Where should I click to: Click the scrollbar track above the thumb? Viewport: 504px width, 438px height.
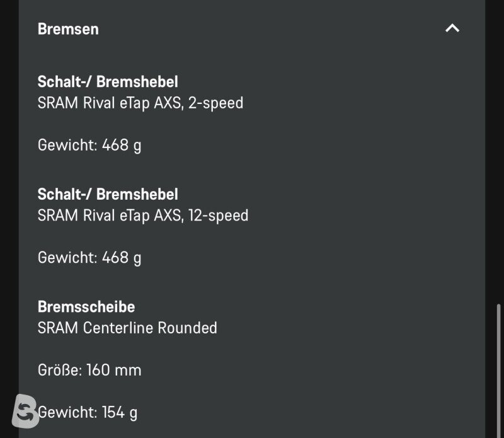coord(498,151)
